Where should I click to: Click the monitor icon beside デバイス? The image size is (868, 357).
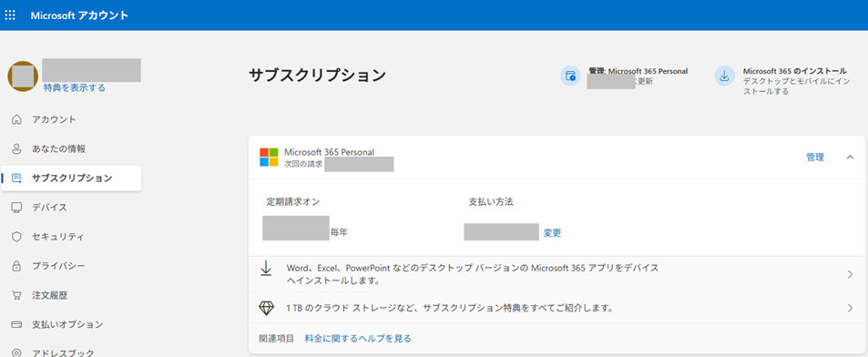[16, 208]
